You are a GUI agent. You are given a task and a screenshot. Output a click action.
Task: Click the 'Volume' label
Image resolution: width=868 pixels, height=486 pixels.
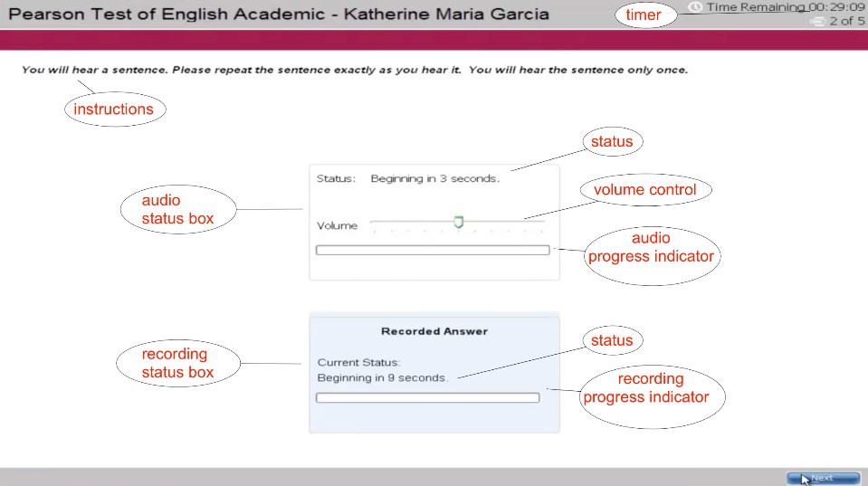tap(337, 225)
